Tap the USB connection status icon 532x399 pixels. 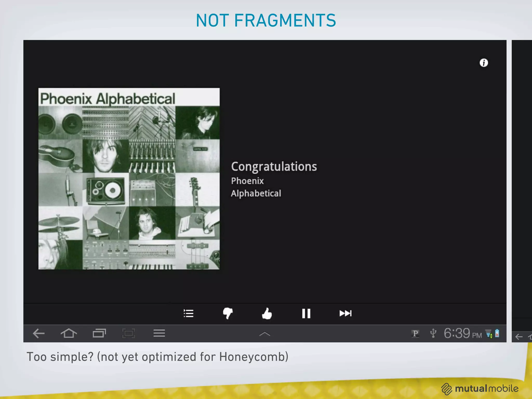tap(433, 333)
